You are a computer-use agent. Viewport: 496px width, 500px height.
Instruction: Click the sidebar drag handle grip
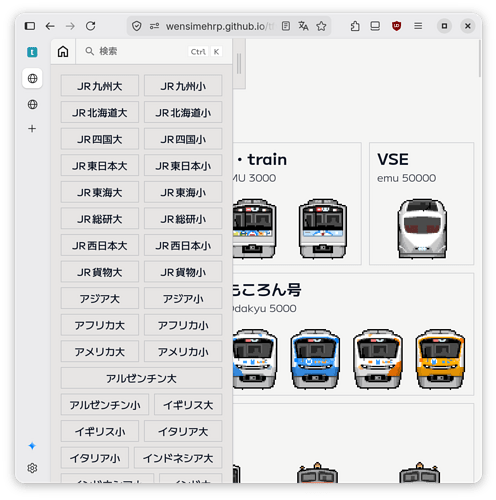(x=239, y=63)
